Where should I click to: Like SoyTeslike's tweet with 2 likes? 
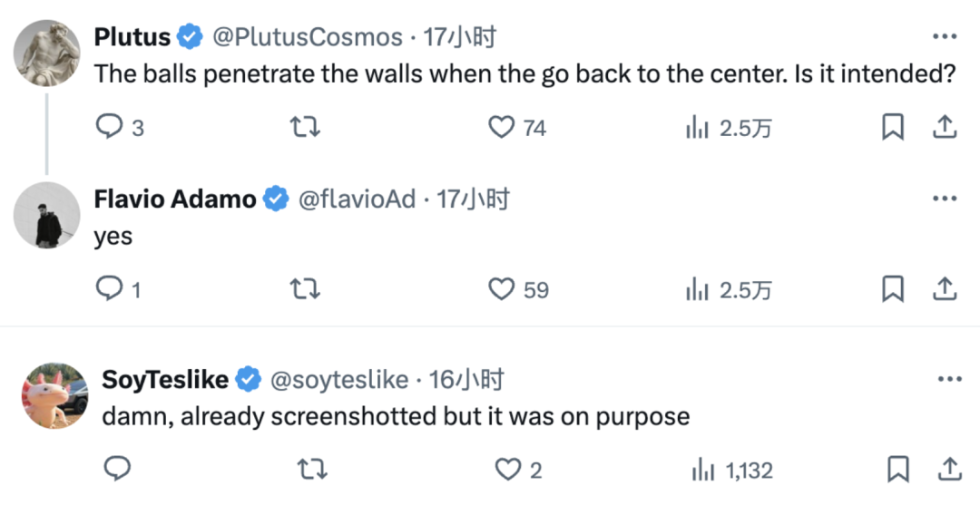click(508, 469)
